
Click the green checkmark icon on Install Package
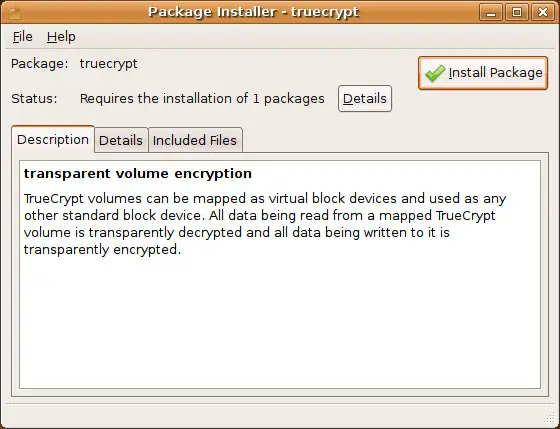pos(435,73)
